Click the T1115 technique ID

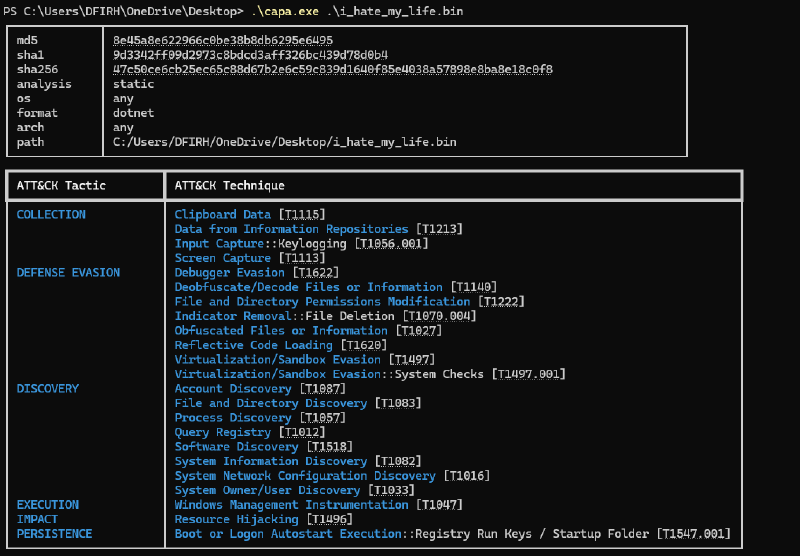click(x=302, y=214)
